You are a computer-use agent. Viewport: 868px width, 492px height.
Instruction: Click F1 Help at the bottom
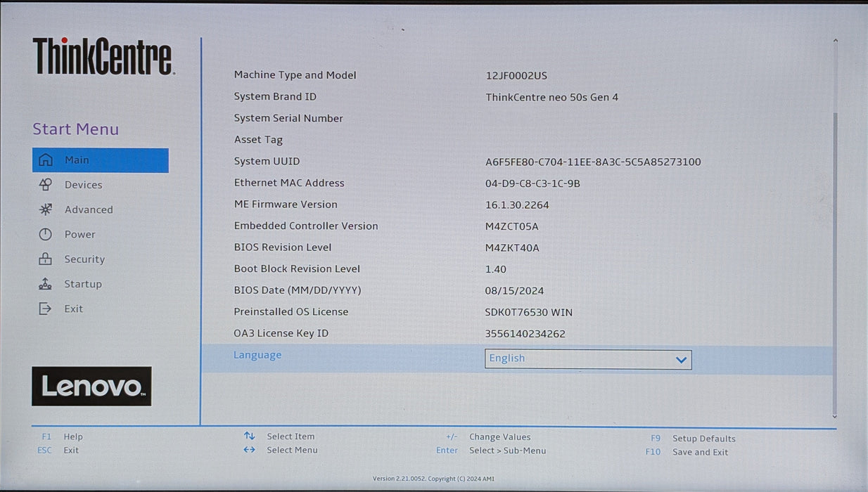[x=62, y=436]
